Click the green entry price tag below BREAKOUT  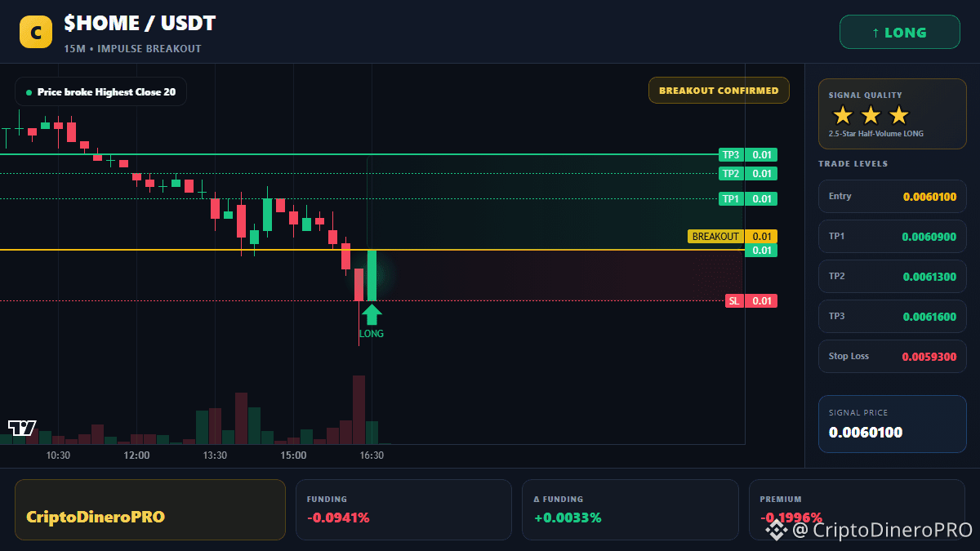click(761, 250)
